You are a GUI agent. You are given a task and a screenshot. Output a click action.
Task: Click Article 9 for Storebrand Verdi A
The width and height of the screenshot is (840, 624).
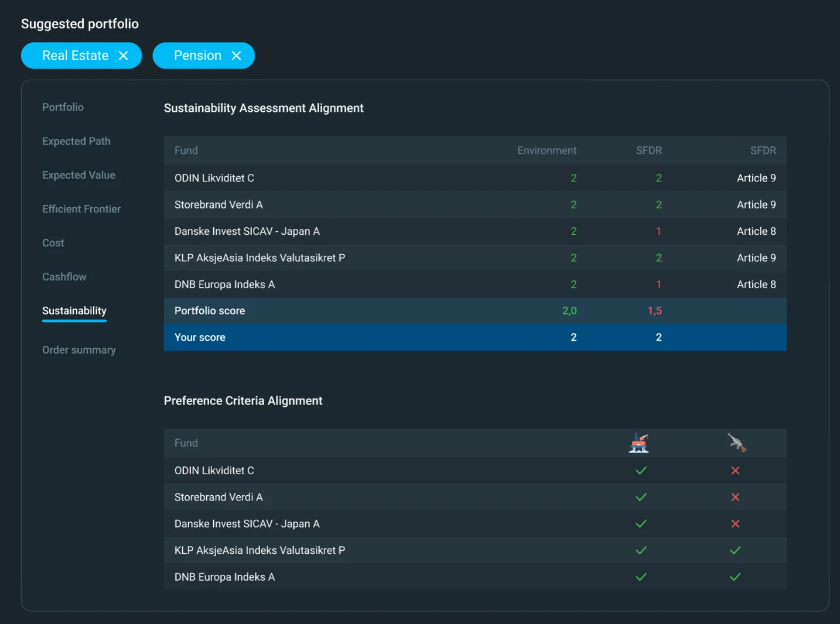click(x=756, y=204)
